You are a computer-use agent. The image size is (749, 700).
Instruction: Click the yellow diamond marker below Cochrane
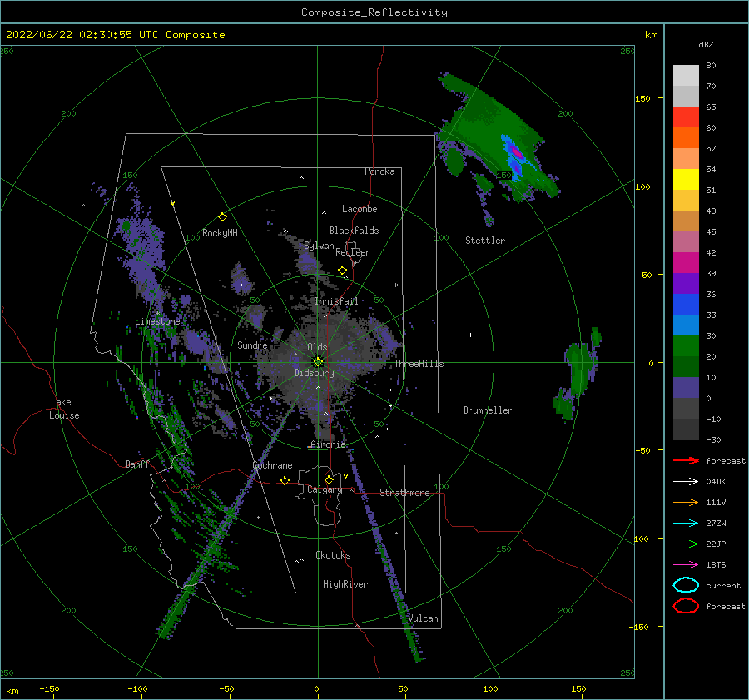pos(285,481)
